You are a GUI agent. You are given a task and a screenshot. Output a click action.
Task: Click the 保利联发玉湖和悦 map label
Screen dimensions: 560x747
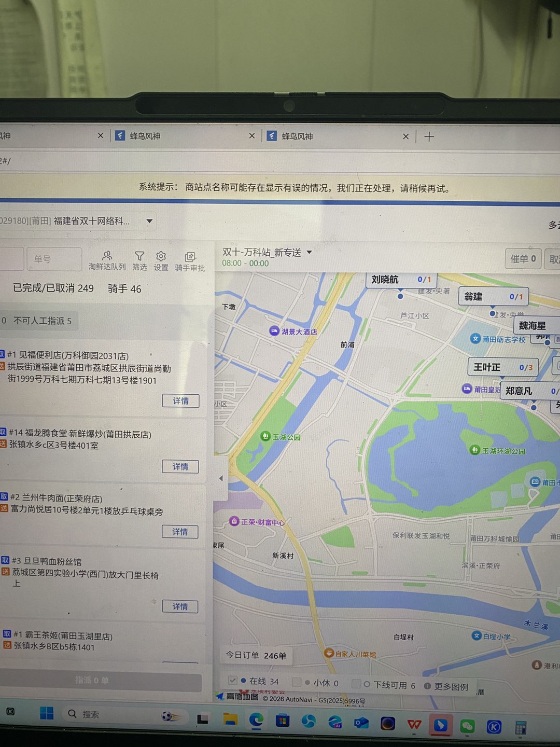[x=421, y=535]
